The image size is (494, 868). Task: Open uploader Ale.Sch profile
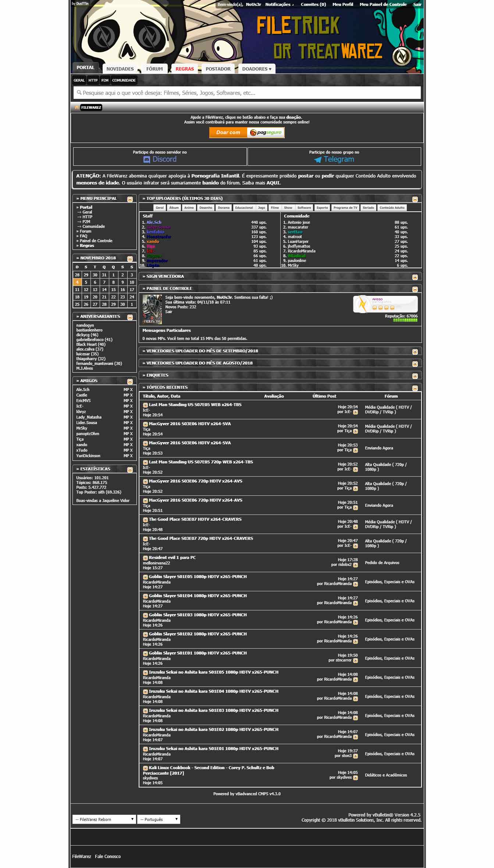pos(154,222)
